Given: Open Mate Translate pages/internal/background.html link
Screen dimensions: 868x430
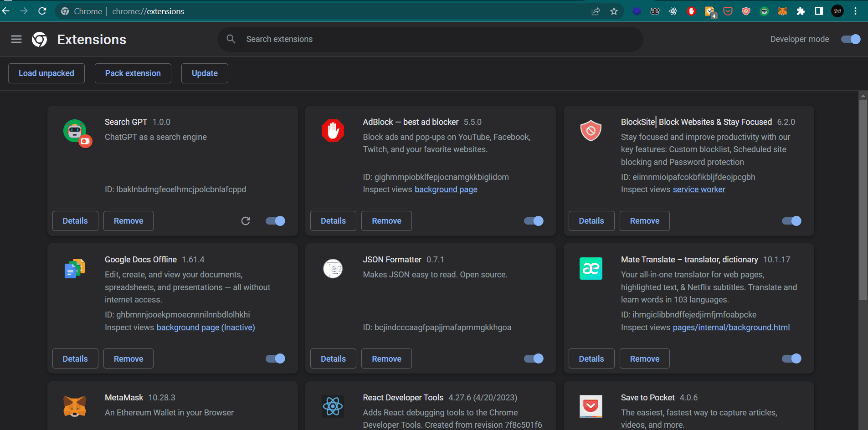Looking at the screenshot, I should click(x=731, y=328).
